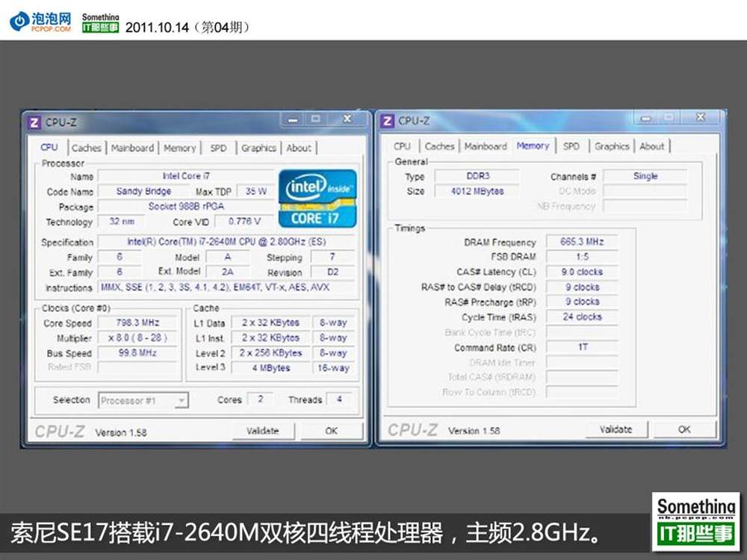Image resolution: width=747 pixels, height=560 pixels.
Task: Click the Specification field with i7-2640M
Action: tap(226, 242)
